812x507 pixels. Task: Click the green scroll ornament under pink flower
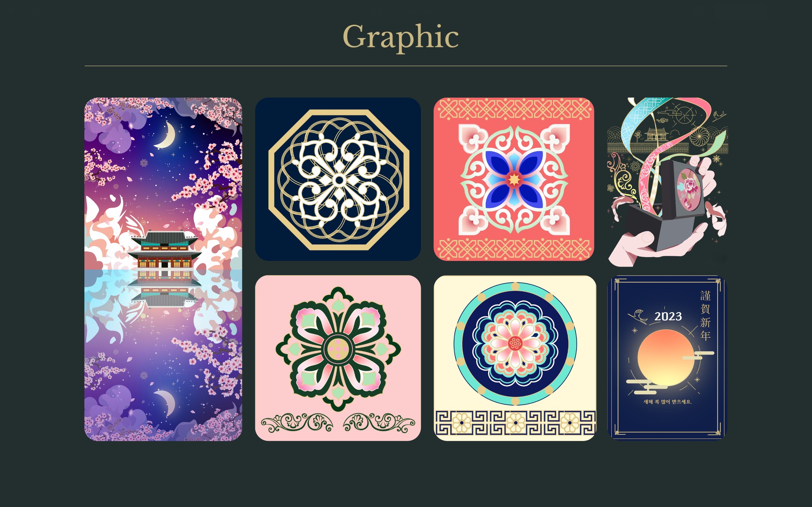pyautogui.click(x=338, y=422)
